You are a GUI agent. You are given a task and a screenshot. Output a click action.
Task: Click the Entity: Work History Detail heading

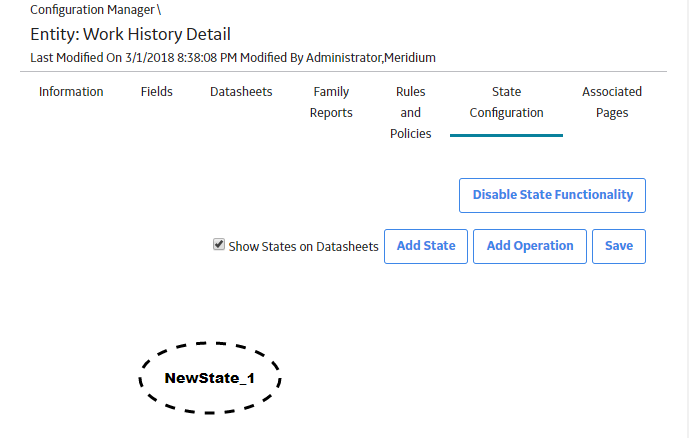(x=131, y=34)
